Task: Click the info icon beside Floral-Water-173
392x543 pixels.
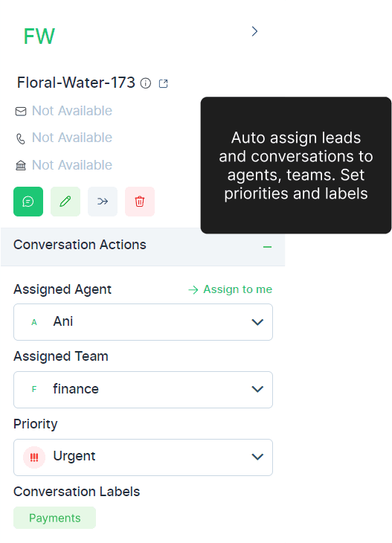Action: [x=146, y=83]
